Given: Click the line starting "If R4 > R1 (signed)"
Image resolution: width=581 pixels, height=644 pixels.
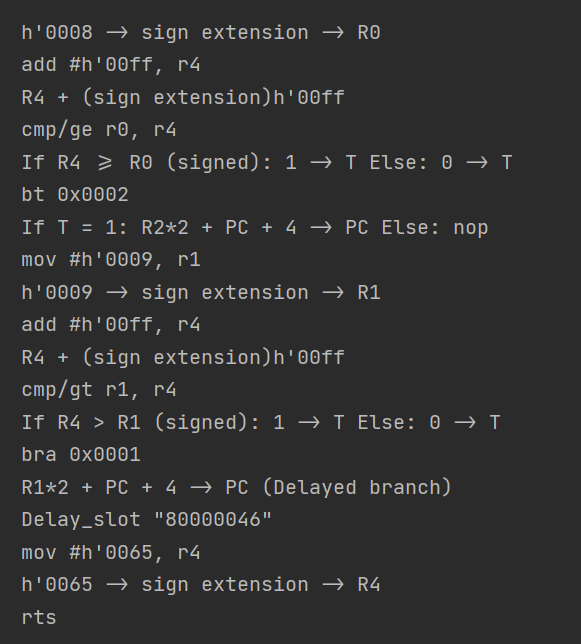Looking at the screenshot, I should click(261, 423).
